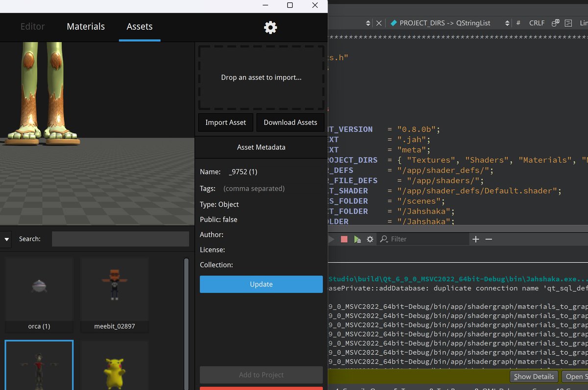
Task: Select the orca (1) asset thumbnail
Action: coord(39,295)
